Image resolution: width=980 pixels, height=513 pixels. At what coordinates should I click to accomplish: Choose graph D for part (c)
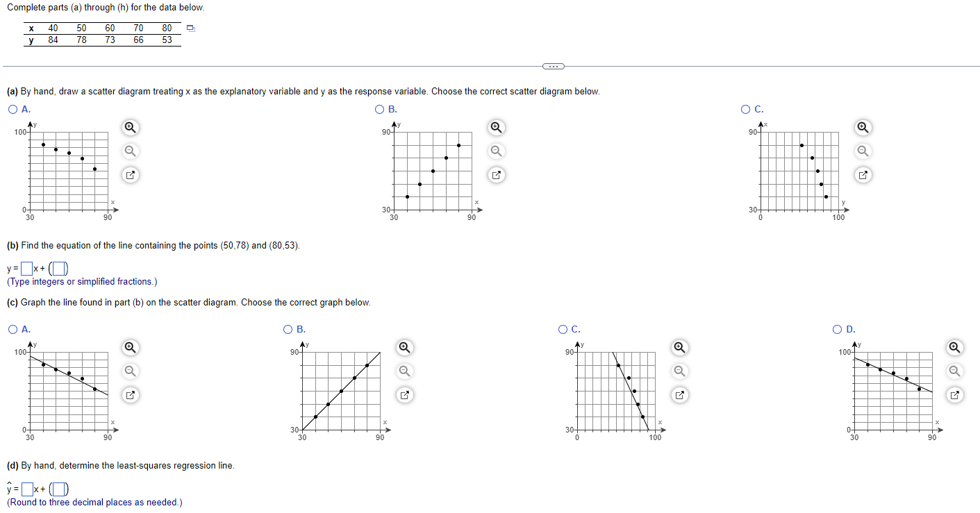pyautogui.click(x=837, y=329)
